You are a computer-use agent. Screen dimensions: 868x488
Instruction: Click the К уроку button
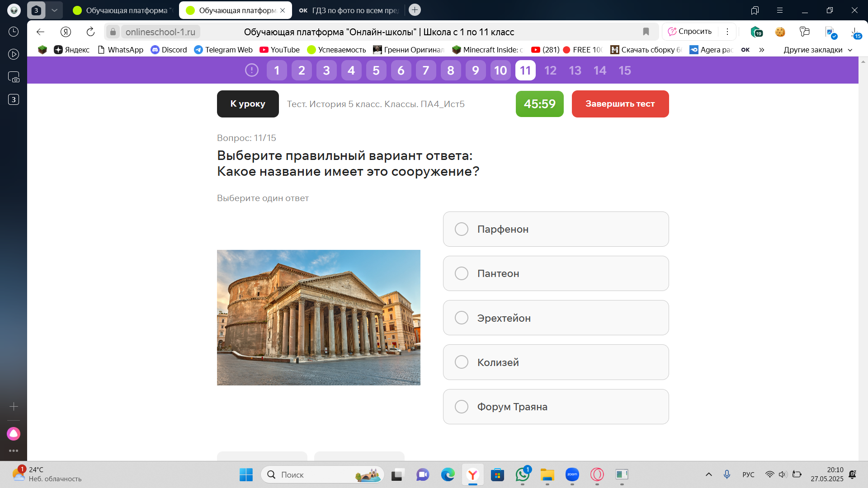click(x=248, y=104)
